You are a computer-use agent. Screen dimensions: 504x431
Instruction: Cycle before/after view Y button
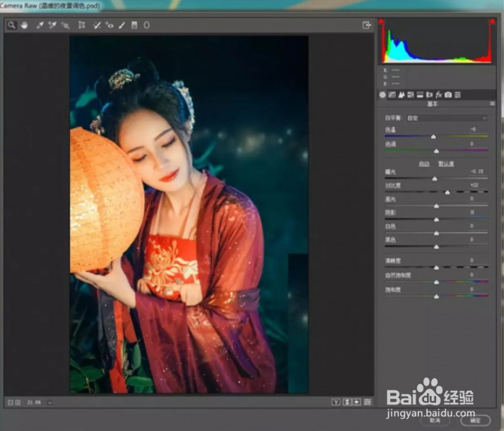[336, 402]
